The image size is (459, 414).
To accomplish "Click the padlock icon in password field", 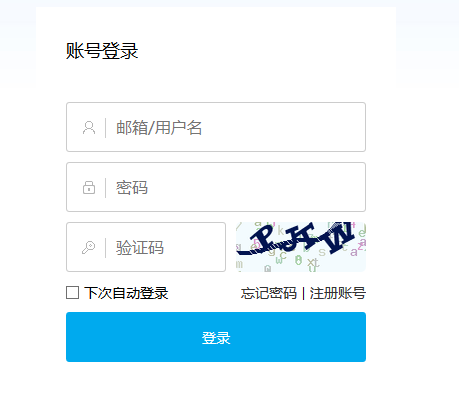I will click(89, 187).
